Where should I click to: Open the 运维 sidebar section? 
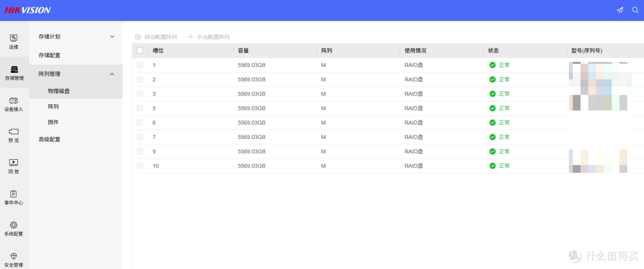pos(14,42)
